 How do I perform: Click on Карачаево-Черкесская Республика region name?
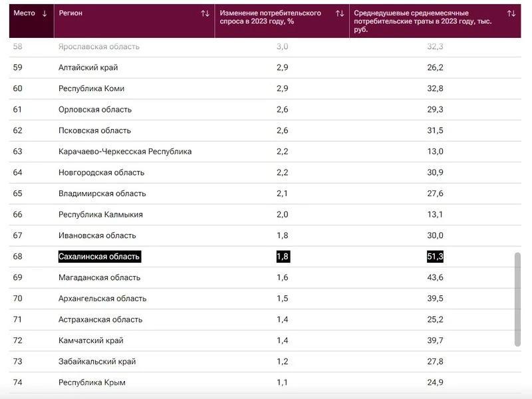125,152
